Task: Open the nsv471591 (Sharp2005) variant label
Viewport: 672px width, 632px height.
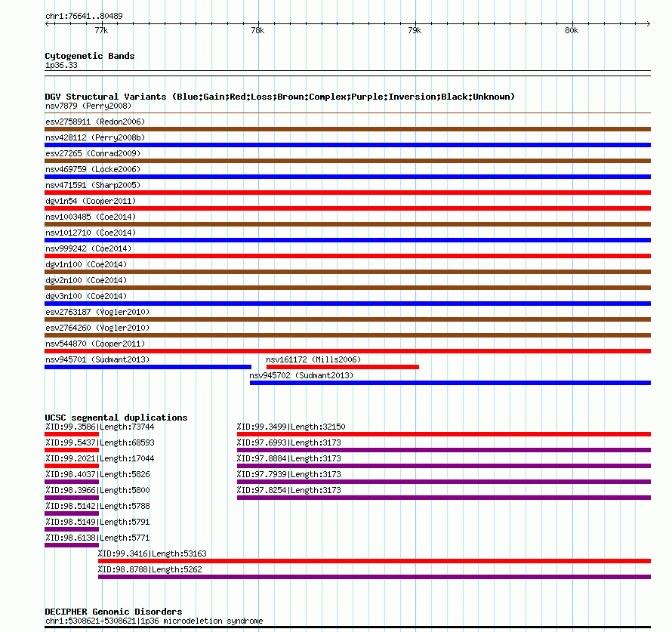Action: (93, 185)
